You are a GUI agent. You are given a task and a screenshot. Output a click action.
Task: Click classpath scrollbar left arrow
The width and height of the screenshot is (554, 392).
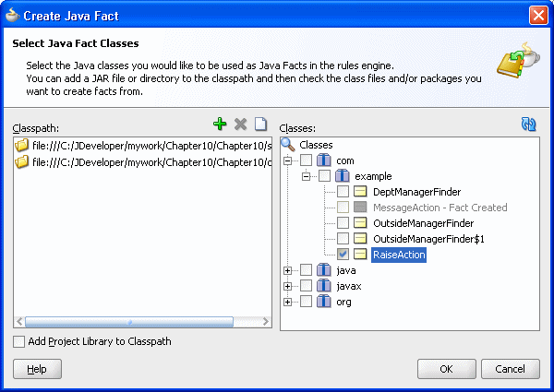19,321
